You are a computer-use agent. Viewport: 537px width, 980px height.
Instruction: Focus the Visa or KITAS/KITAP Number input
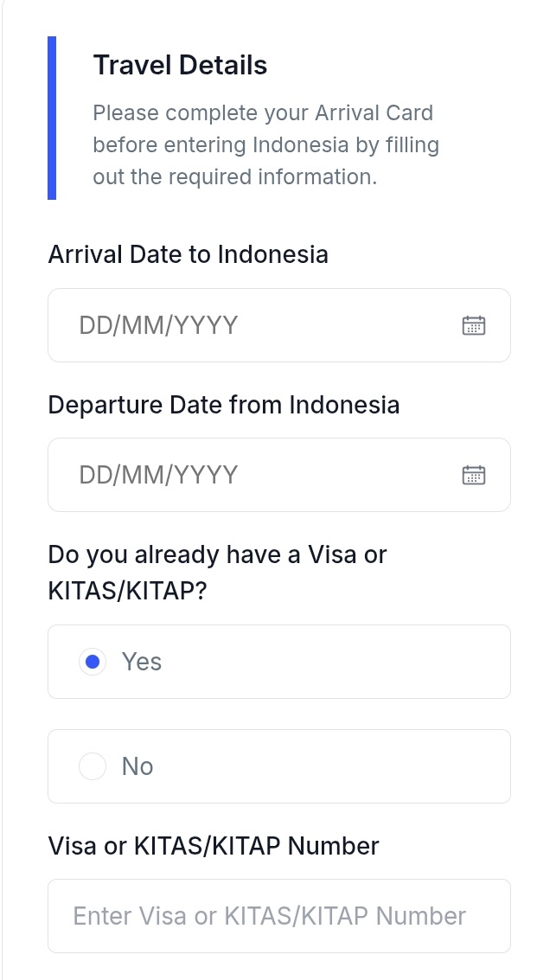tap(278, 916)
